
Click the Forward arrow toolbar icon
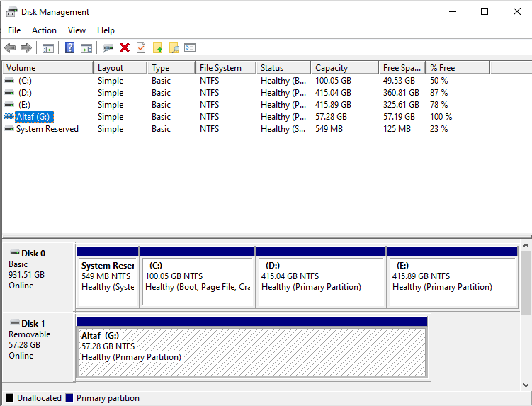[x=26, y=47]
